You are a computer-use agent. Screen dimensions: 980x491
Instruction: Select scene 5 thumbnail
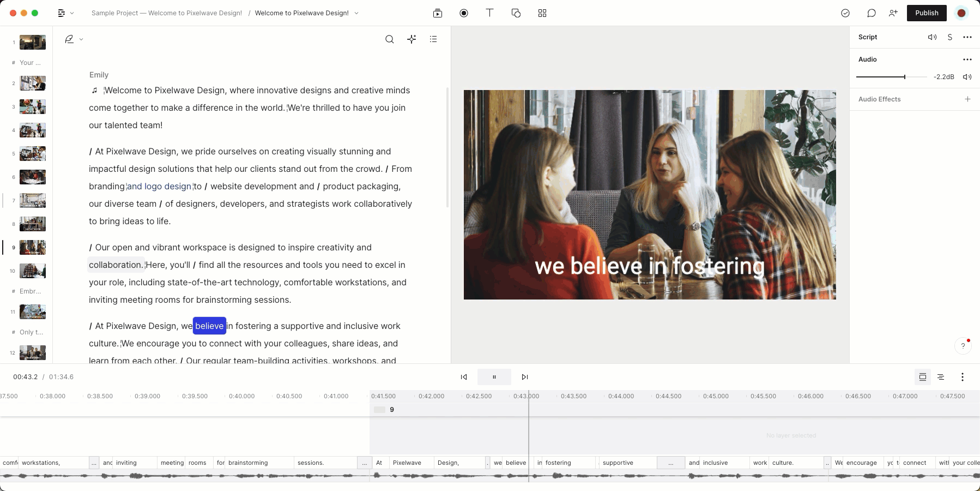click(x=33, y=154)
